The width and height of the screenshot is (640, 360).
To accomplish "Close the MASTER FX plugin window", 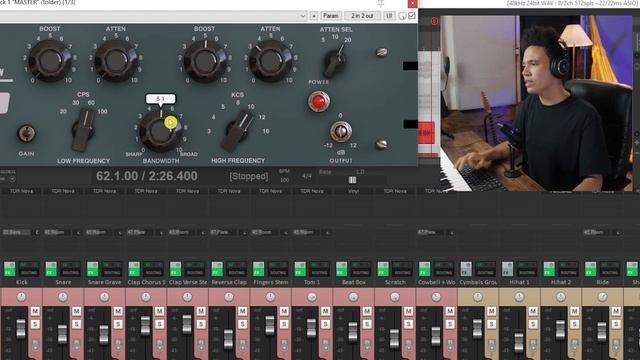I will (412, 4).
